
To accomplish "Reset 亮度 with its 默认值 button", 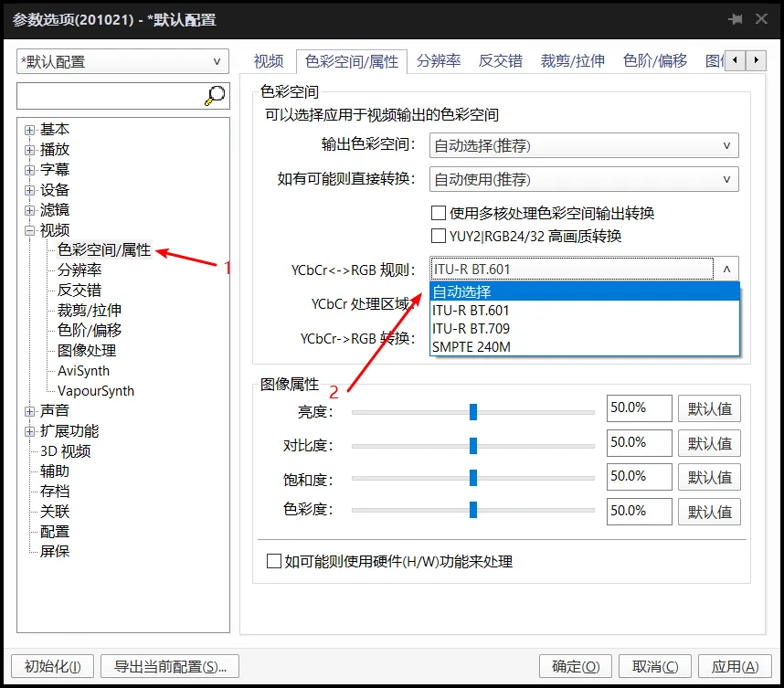I will point(710,408).
